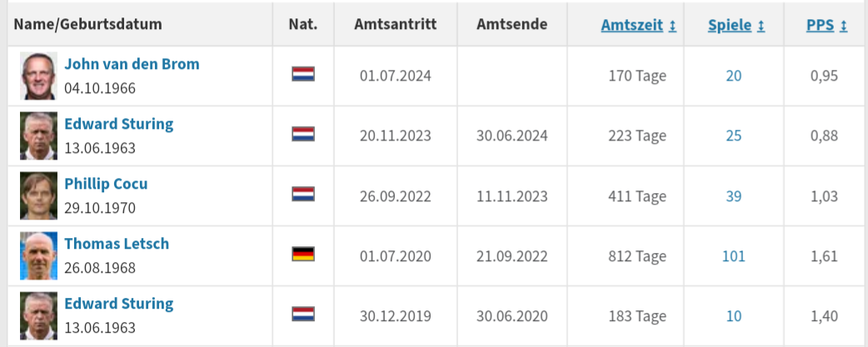Click the Dutch flag in Phillip Cocu's row
The image size is (868, 347).
point(303,194)
